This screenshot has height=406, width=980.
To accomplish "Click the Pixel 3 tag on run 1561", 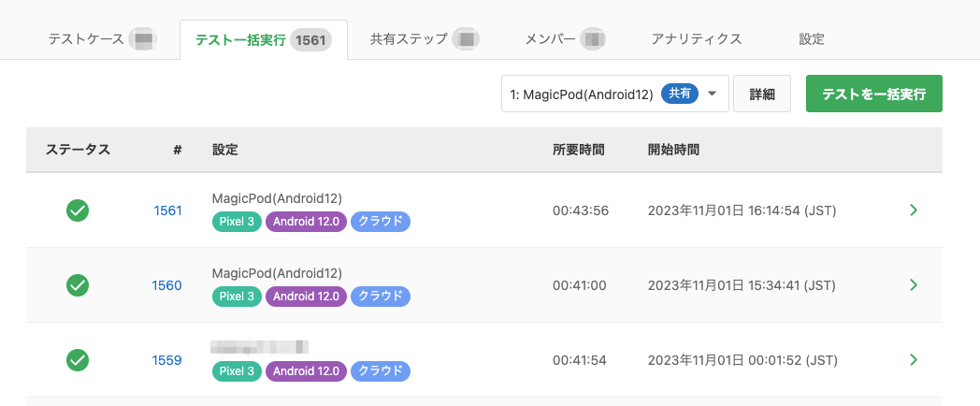I will [x=237, y=222].
